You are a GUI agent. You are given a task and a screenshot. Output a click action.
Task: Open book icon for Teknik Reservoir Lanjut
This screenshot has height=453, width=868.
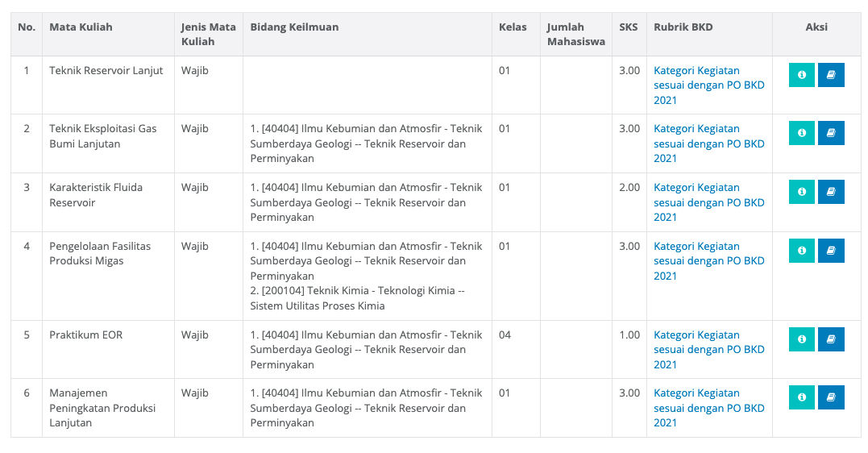pyautogui.click(x=831, y=75)
